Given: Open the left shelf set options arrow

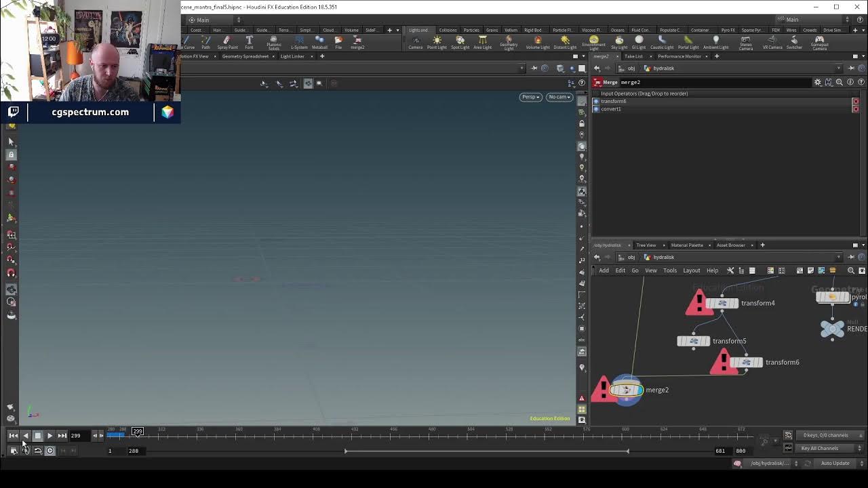Looking at the screenshot, I should [x=398, y=30].
